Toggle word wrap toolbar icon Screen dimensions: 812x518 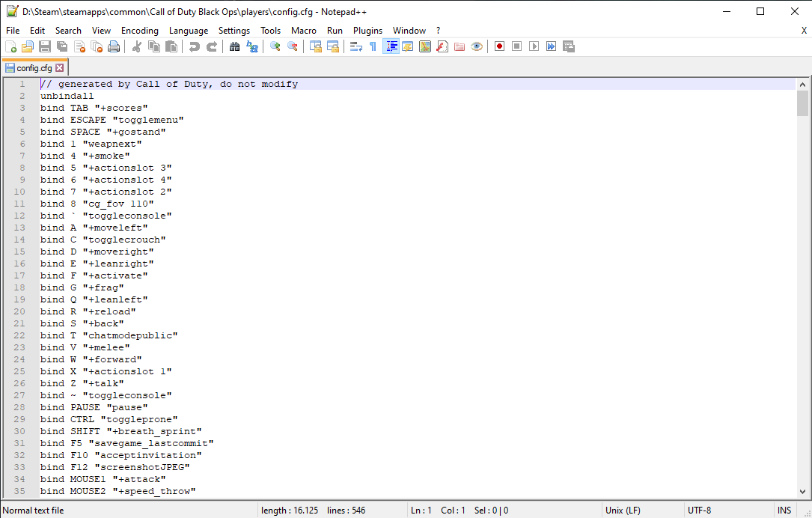(x=355, y=46)
